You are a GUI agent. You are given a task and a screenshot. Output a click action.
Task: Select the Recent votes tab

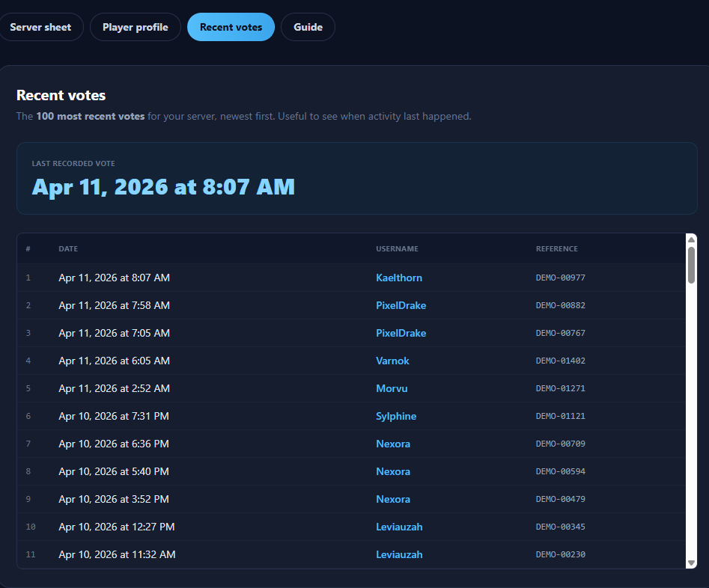[231, 27]
